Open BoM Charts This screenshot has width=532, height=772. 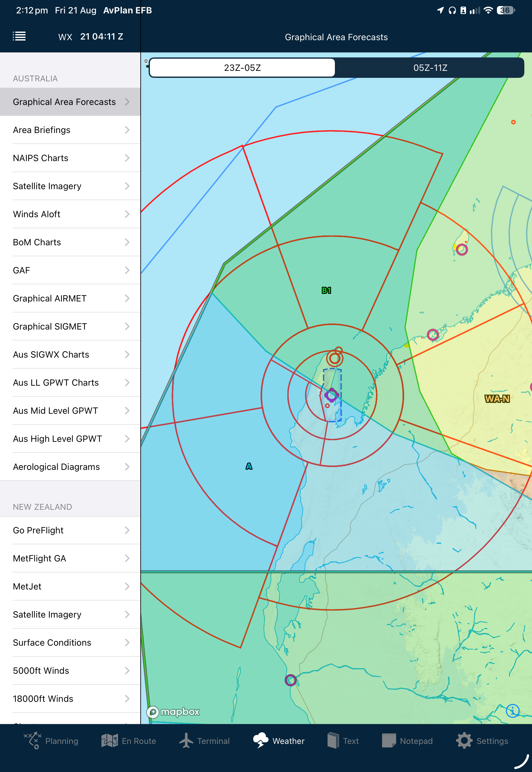tap(70, 242)
